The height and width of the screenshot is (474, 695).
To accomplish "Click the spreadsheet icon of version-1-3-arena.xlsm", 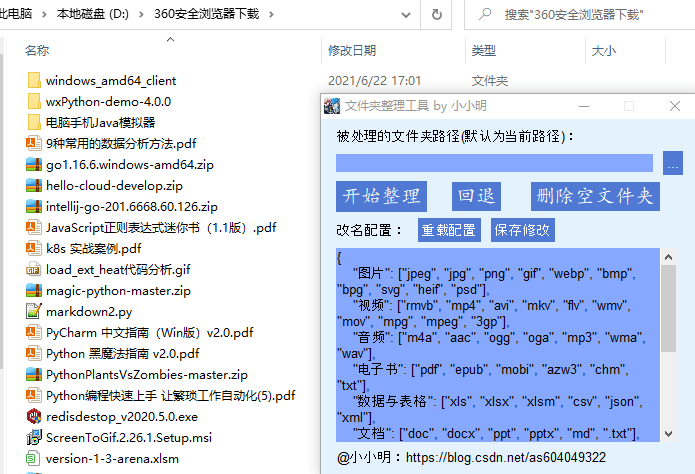I will coord(34,458).
